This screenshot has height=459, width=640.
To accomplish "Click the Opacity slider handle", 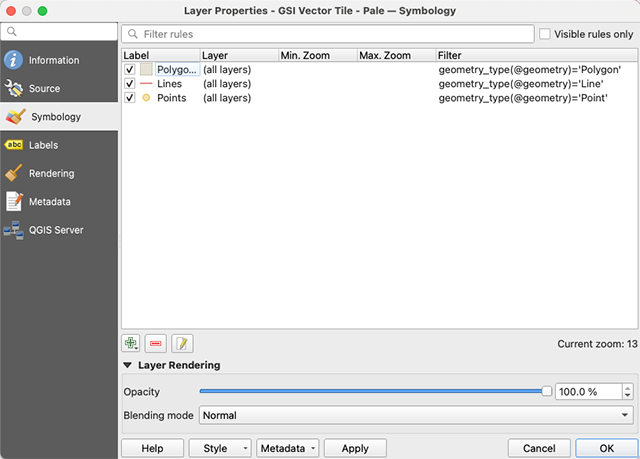I will [547, 391].
